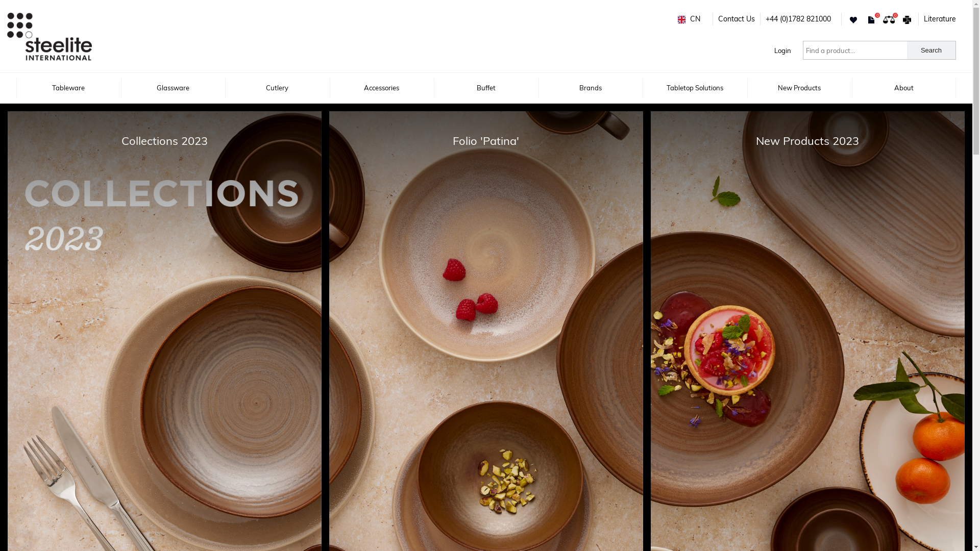Open the favourites heart icon

(853, 20)
